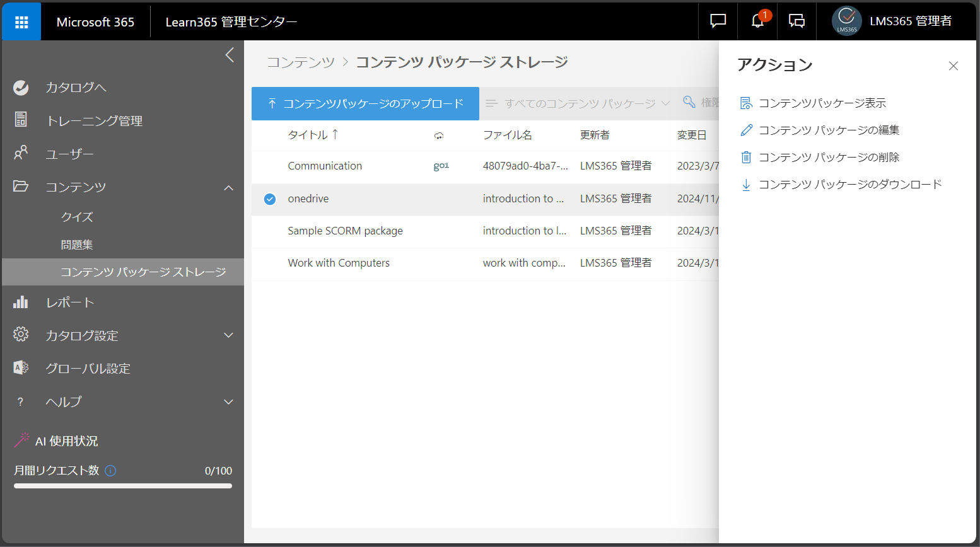Viewport: 980px width, 547px height.
Task: Click the cloud icon column header
Action: tap(439, 135)
